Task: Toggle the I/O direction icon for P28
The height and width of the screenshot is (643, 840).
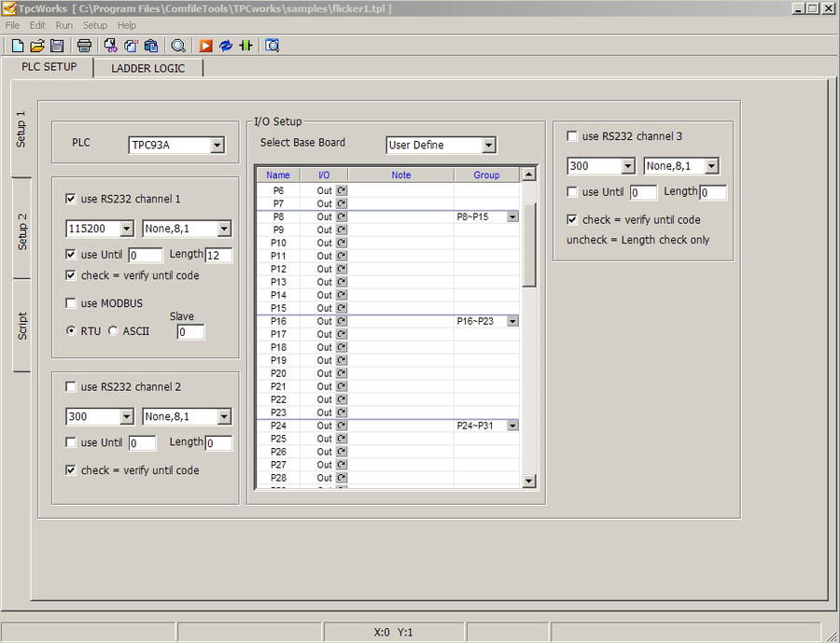Action: pos(342,478)
